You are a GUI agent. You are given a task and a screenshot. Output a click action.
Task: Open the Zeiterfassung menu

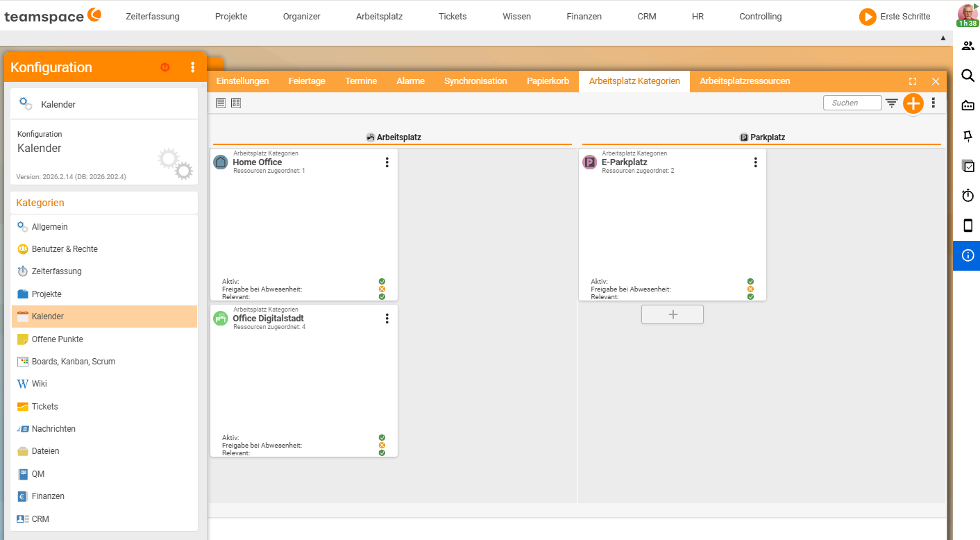click(153, 17)
